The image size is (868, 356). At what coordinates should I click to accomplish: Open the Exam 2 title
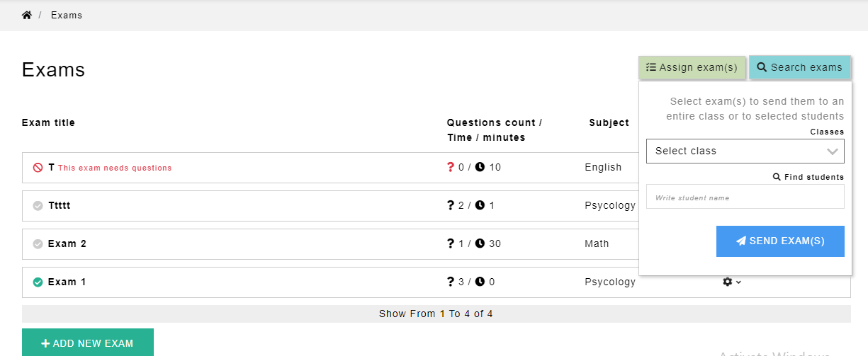(67, 244)
